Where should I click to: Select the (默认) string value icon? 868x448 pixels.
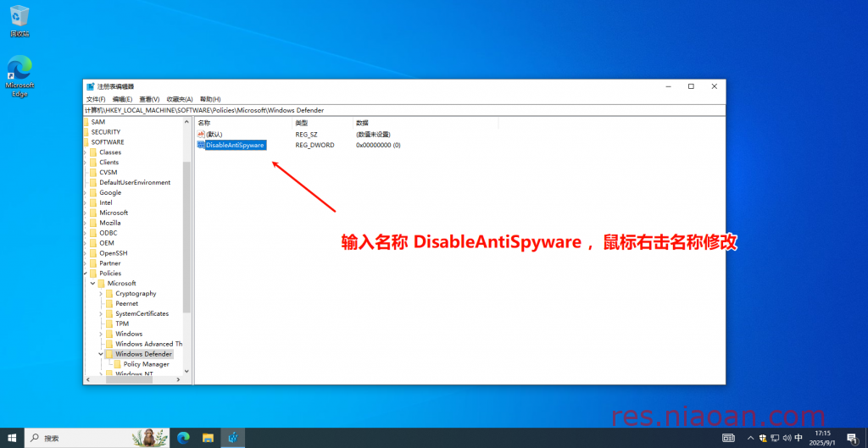(x=201, y=135)
